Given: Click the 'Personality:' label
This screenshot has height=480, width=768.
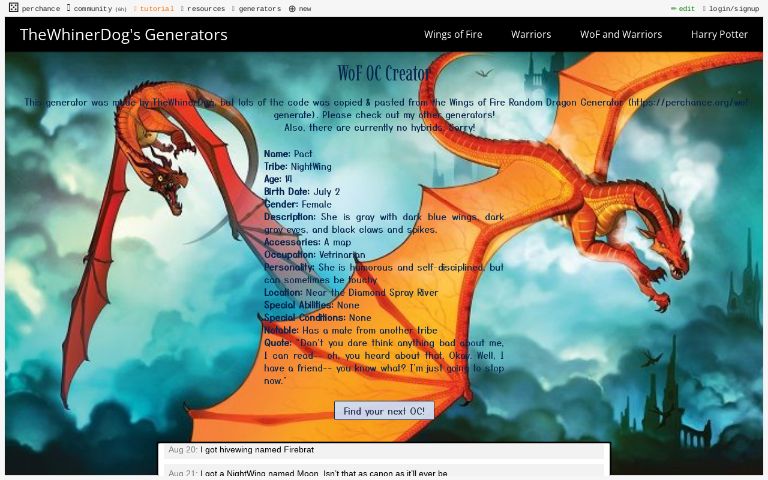Looking at the screenshot, I should (289, 267).
